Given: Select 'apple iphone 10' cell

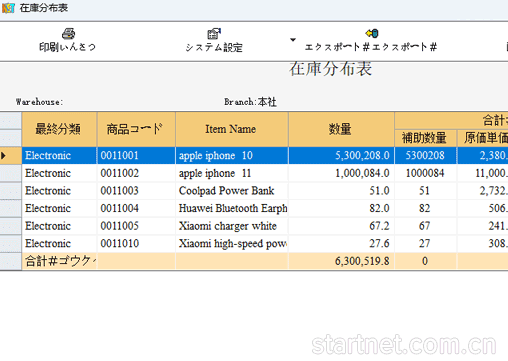Looking at the screenshot, I should 232,155.
